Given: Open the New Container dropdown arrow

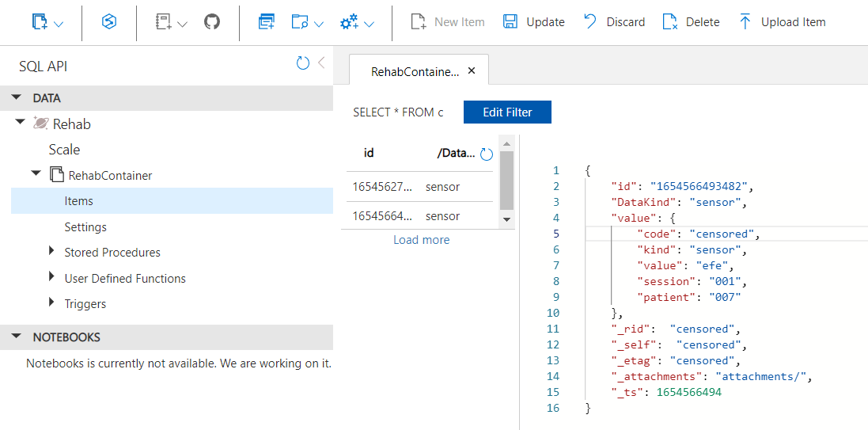Looking at the screenshot, I should (x=58, y=24).
